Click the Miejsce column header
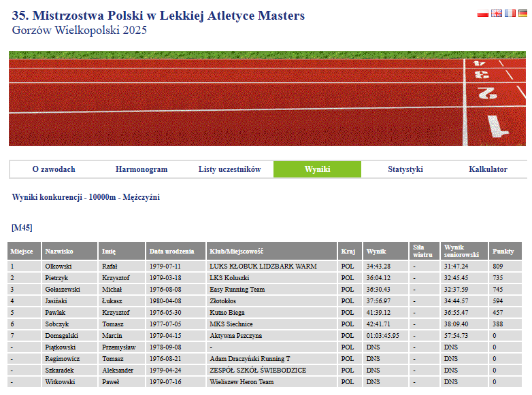Screen dimensions: 532x395 pos(22,252)
